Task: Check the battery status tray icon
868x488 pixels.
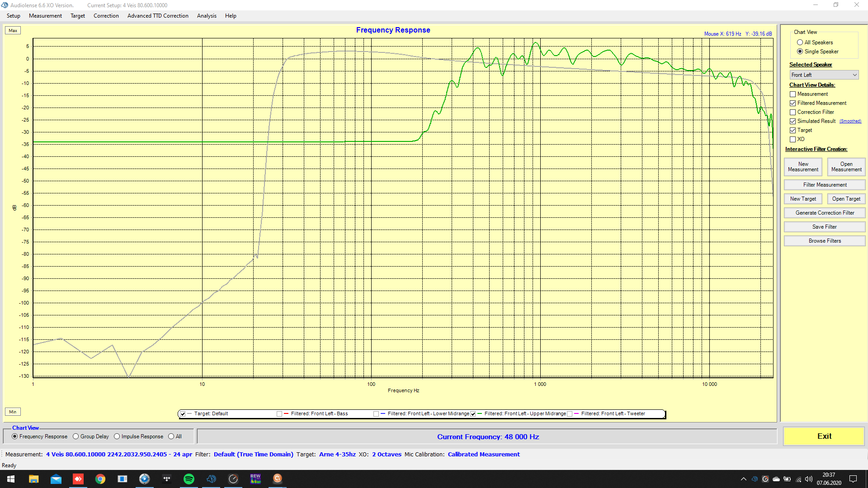Action: coord(787,479)
